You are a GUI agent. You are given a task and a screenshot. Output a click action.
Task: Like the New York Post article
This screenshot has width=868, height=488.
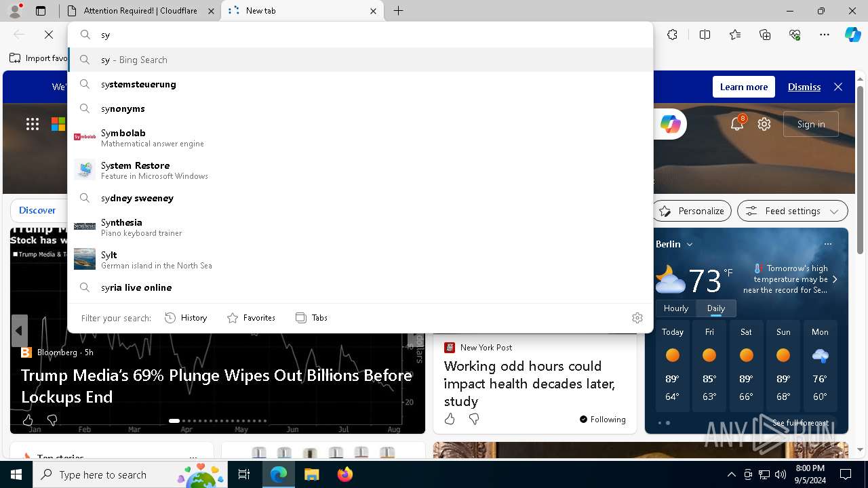tap(450, 419)
